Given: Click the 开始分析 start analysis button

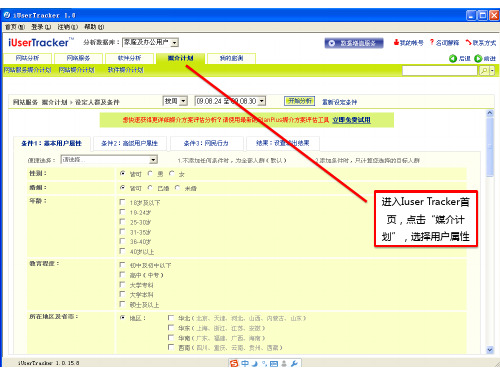Looking at the screenshot, I should point(300,101).
